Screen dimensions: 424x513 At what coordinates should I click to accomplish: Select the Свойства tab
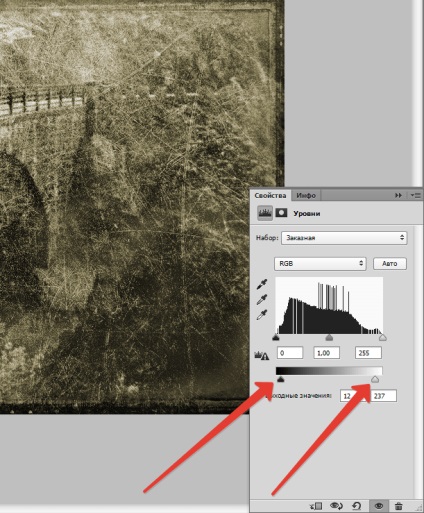click(270, 195)
